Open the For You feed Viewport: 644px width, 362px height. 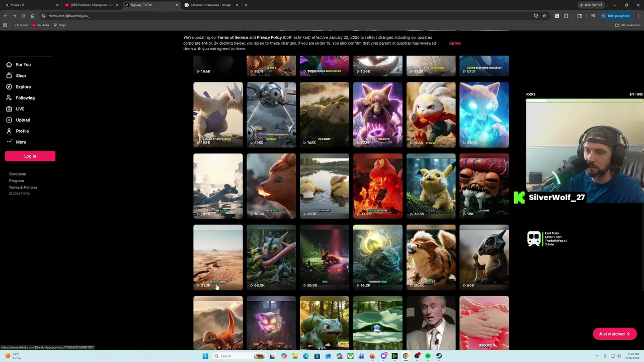click(19, 64)
